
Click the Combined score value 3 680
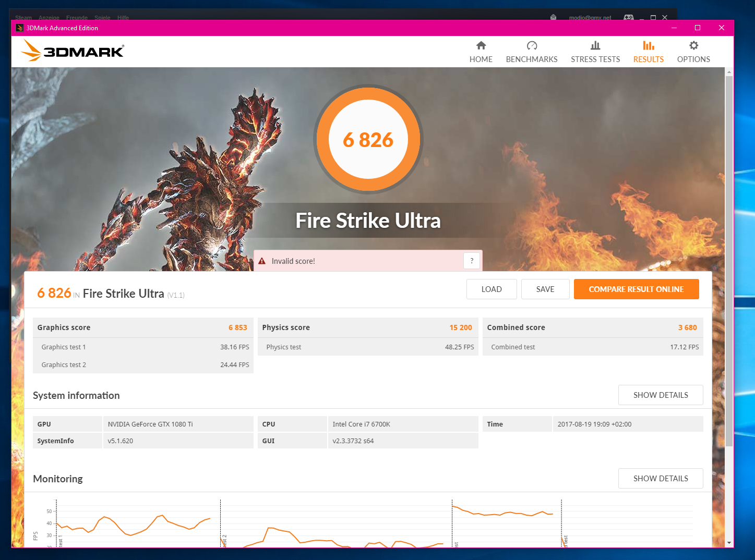pos(688,327)
